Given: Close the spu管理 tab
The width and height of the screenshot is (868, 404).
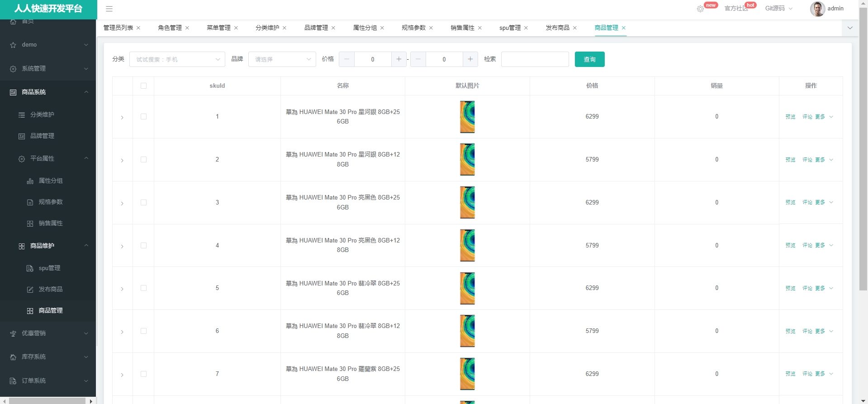Looking at the screenshot, I should 526,28.
